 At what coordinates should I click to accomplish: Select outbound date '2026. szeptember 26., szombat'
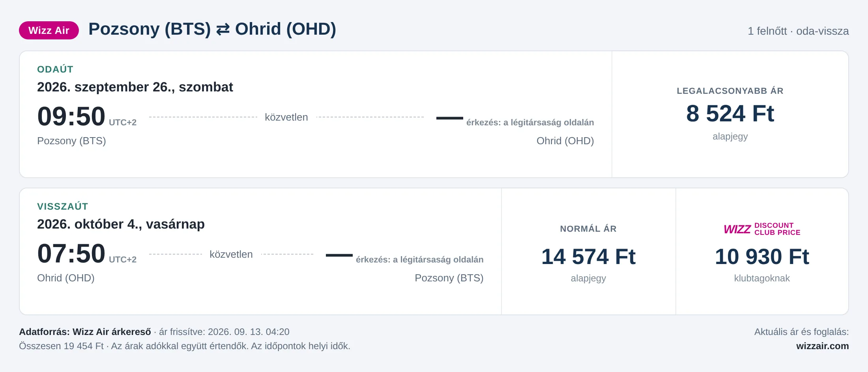pyautogui.click(x=135, y=87)
